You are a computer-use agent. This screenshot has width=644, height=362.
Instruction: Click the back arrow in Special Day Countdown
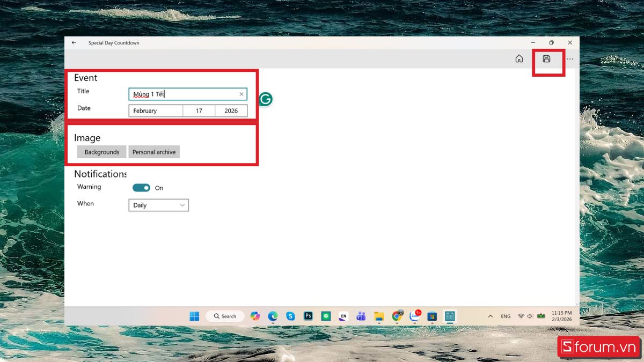(x=74, y=42)
